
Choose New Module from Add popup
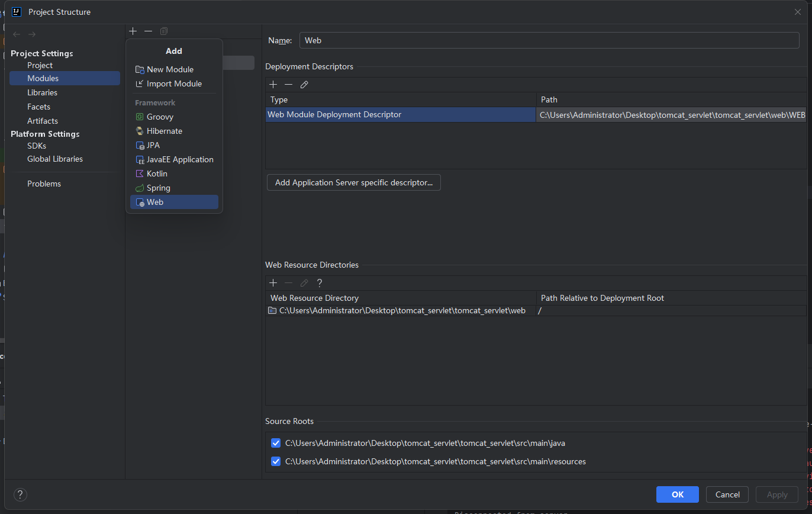174,69
